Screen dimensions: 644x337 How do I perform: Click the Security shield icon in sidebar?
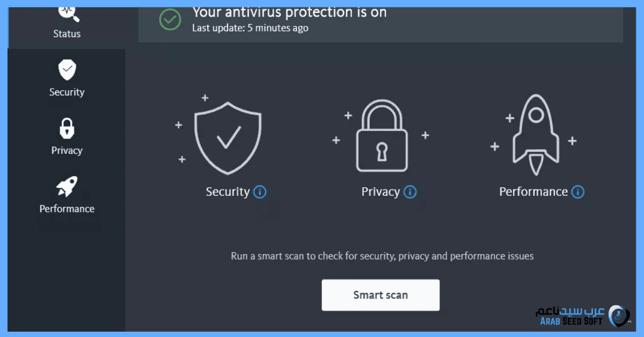tap(67, 70)
